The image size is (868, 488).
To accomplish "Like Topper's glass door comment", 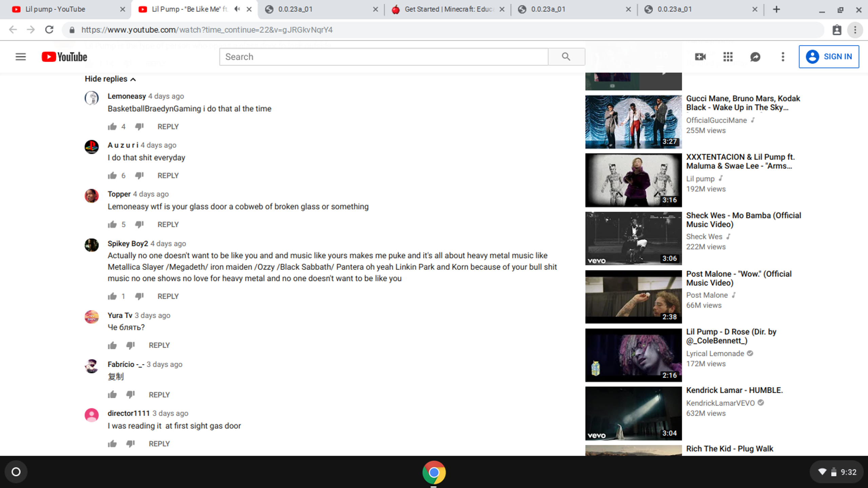I will (x=112, y=225).
